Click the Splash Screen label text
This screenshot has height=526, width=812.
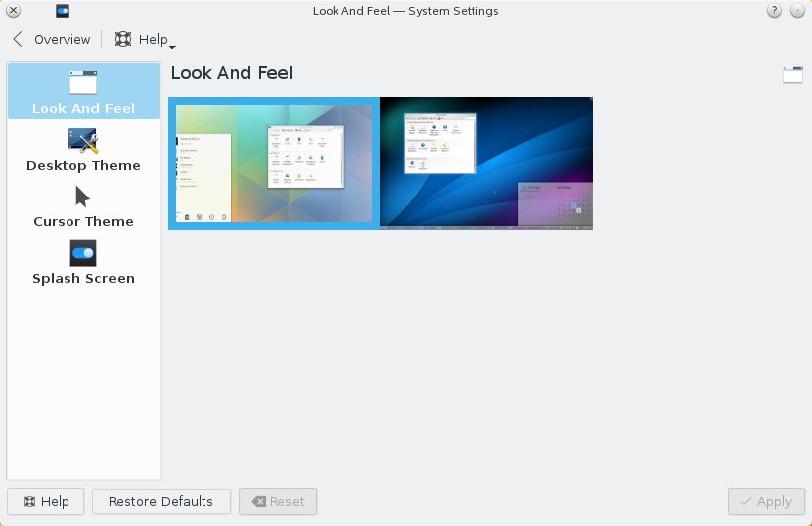coord(83,279)
